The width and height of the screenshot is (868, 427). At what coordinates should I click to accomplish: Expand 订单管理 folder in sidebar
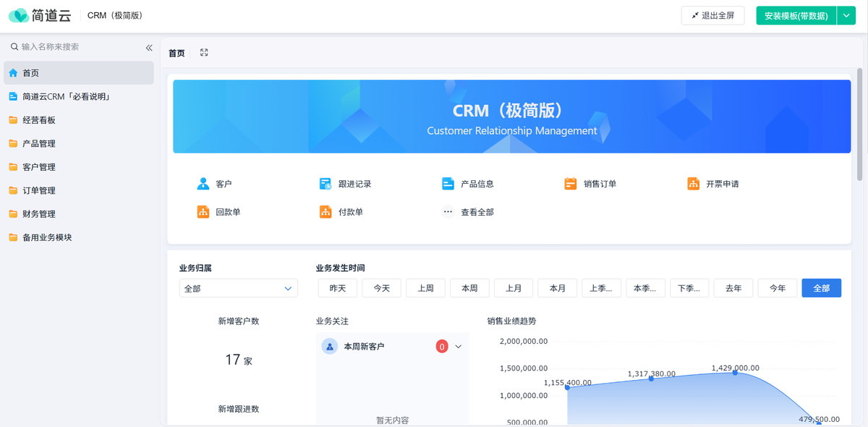pyautogui.click(x=79, y=190)
